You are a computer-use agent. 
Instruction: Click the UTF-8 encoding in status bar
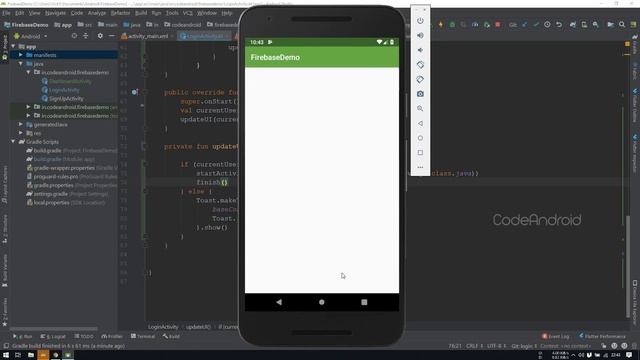pyautogui.click(x=496, y=346)
